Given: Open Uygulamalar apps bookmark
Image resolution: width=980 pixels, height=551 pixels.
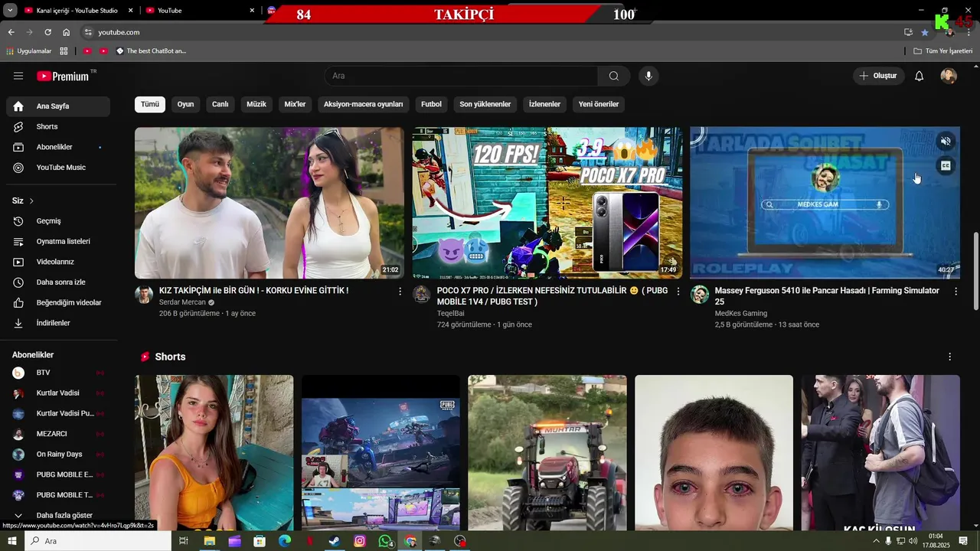Looking at the screenshot, I should (x=29, y=51).
